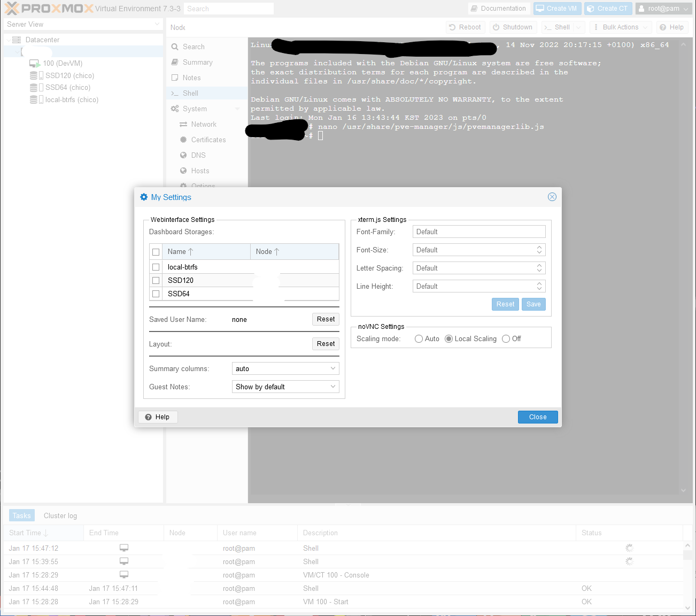The height and width of the screenshot is (616, 696).
Task: Reset the Layout setting
Action: (326, 344)
